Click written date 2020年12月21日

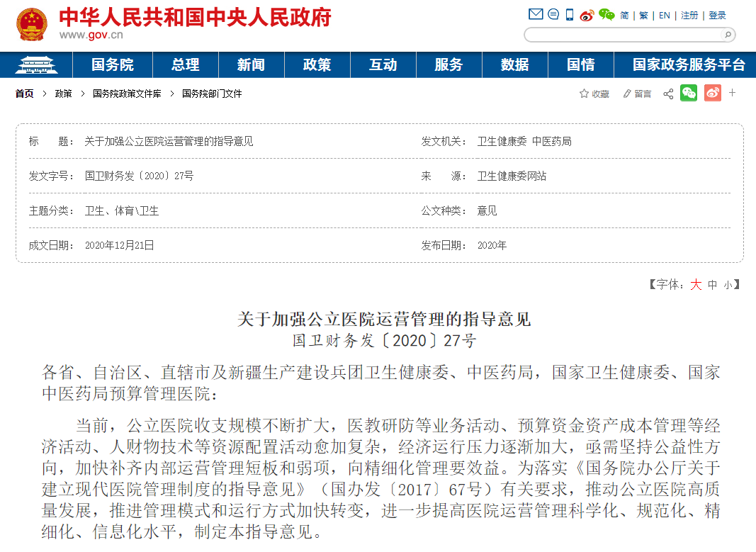120,245
